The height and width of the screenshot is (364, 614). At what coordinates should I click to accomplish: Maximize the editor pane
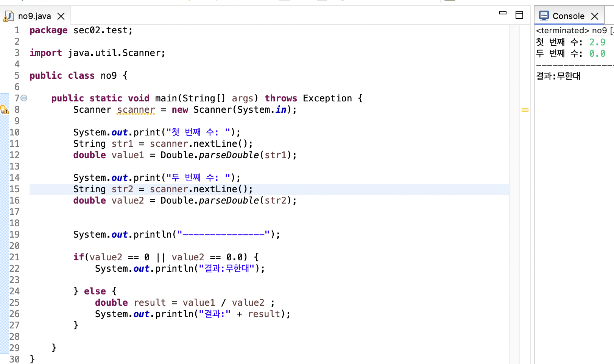pyautogui.click(x=519, y=15)
